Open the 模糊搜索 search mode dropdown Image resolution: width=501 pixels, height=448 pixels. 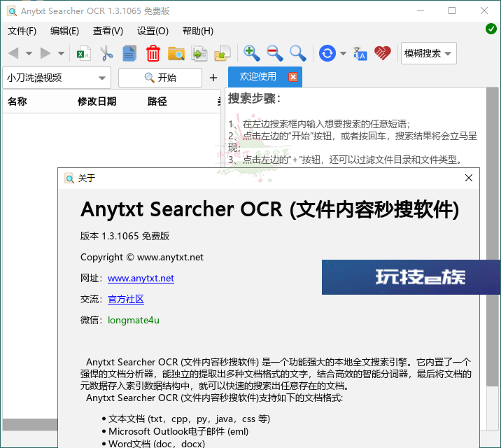[x=428, y=53]
